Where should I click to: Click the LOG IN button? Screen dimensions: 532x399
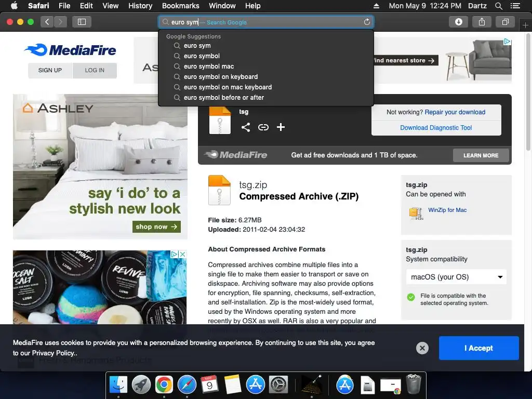click(x=95, y=70)
